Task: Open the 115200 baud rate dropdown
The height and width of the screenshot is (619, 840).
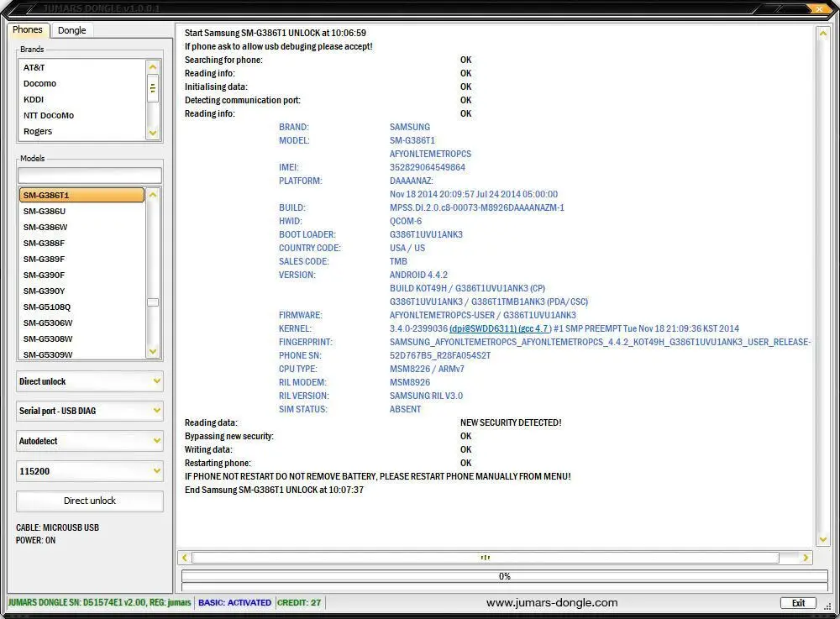Action: [90, 471]
